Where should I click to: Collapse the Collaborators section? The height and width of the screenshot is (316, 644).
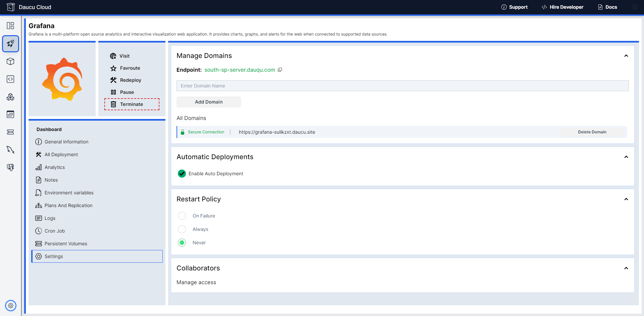click(x=626, y=268)
